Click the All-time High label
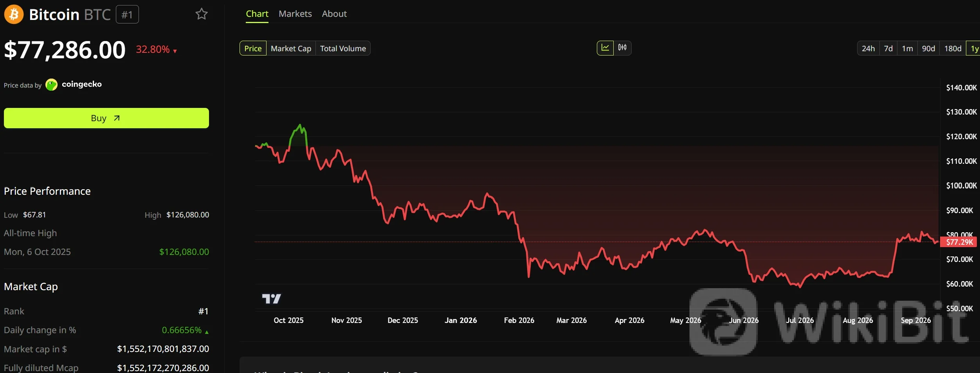The image size is (980, 373). (x=31, y=233)
